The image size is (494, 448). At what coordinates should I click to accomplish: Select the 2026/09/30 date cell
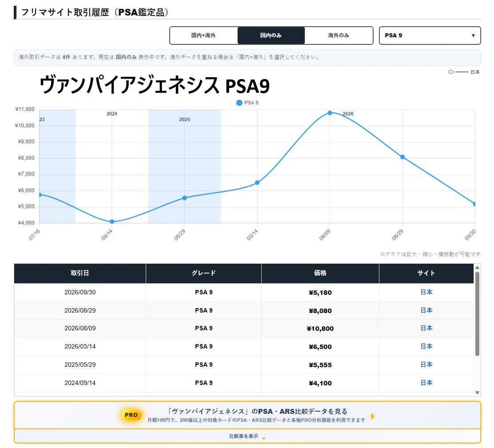point(80,292)
